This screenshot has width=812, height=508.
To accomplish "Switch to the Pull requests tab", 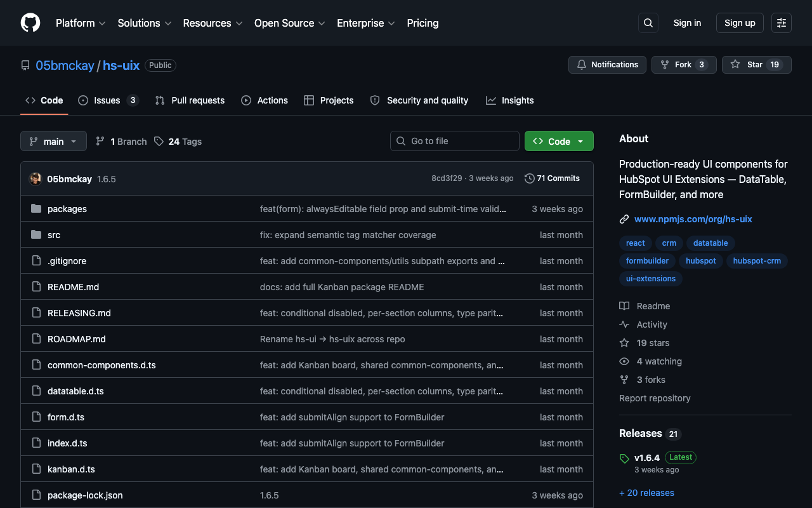I will click(190, 100).
